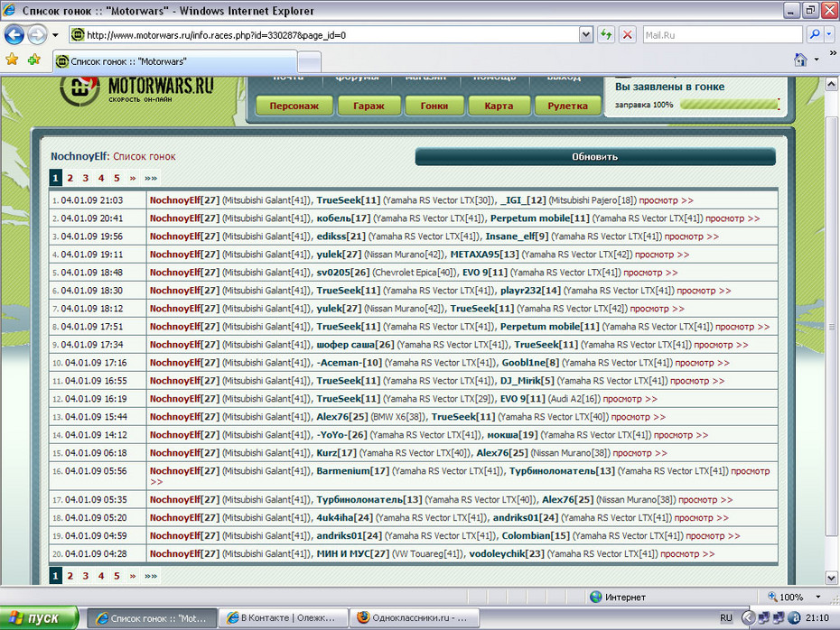
Task: Open player METAXA95[13] profile link
Action: coord(485,255)
